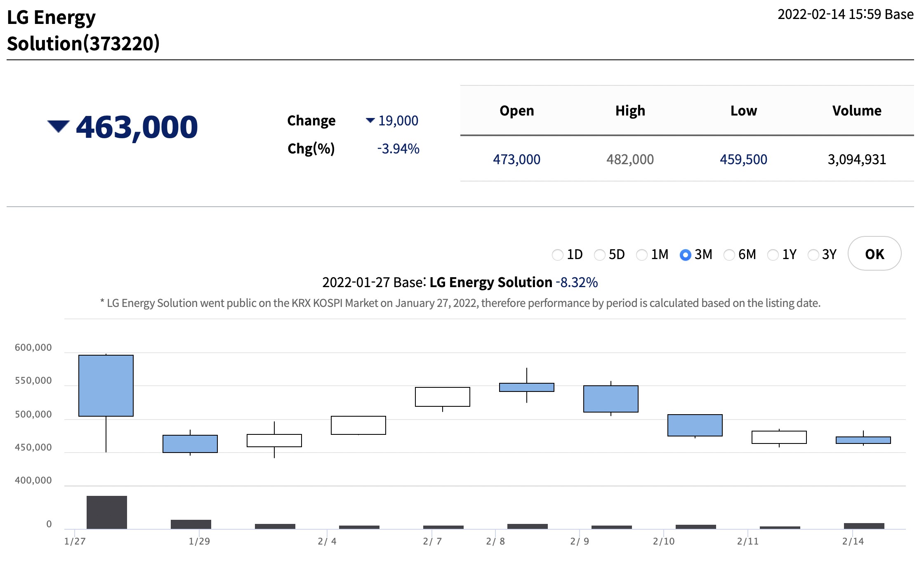Click the 1/27 volume bar

coord(107,512)
